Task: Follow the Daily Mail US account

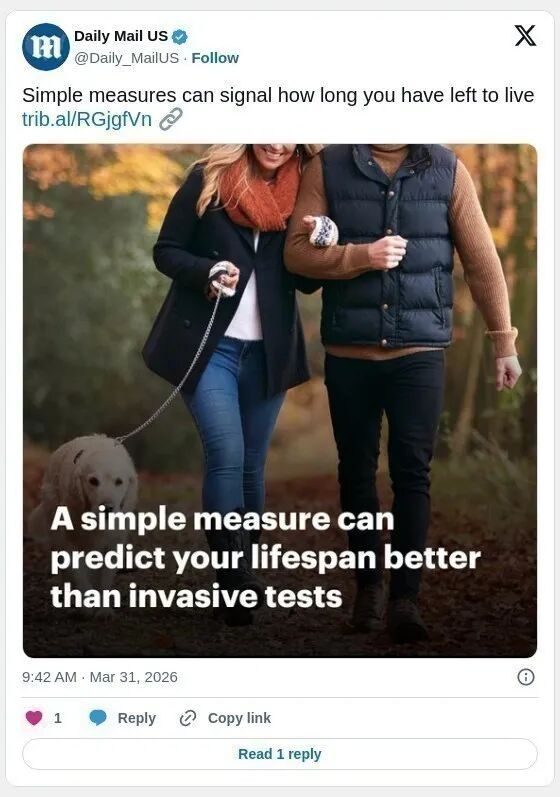Action: point(215,58)
